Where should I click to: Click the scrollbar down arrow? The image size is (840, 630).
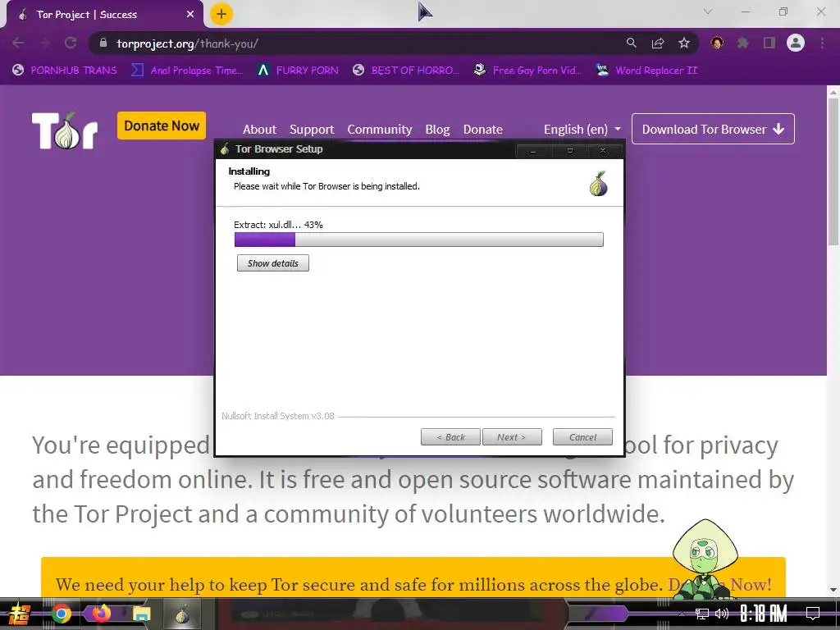pyautogui.click(x=833, y=590)
